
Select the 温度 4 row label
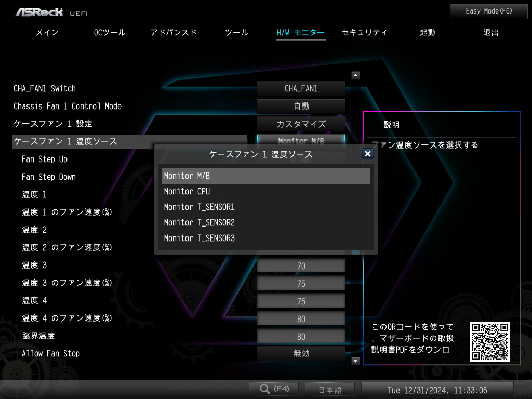click(x=34, y=300)
